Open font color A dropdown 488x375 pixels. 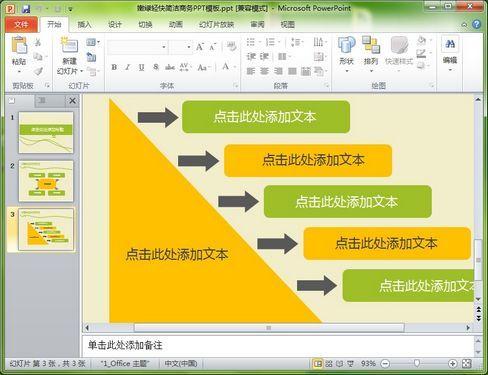228,67
